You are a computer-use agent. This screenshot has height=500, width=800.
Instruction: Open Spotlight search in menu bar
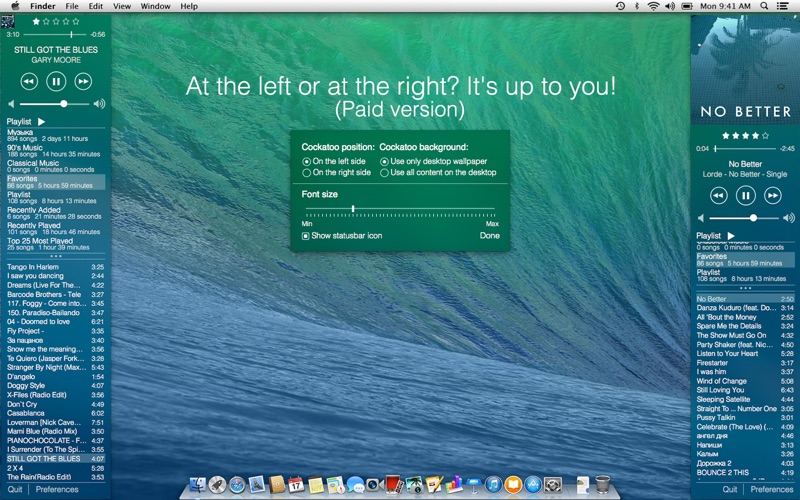click(764, 6)
